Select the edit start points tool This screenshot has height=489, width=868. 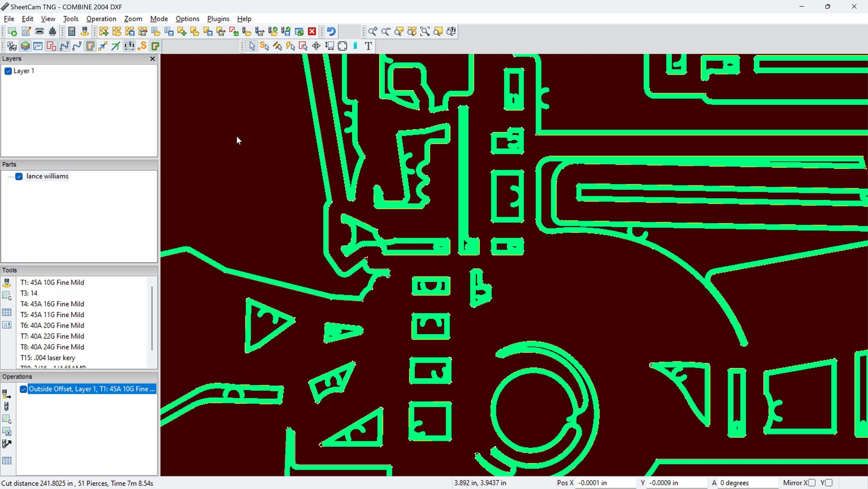265,46
